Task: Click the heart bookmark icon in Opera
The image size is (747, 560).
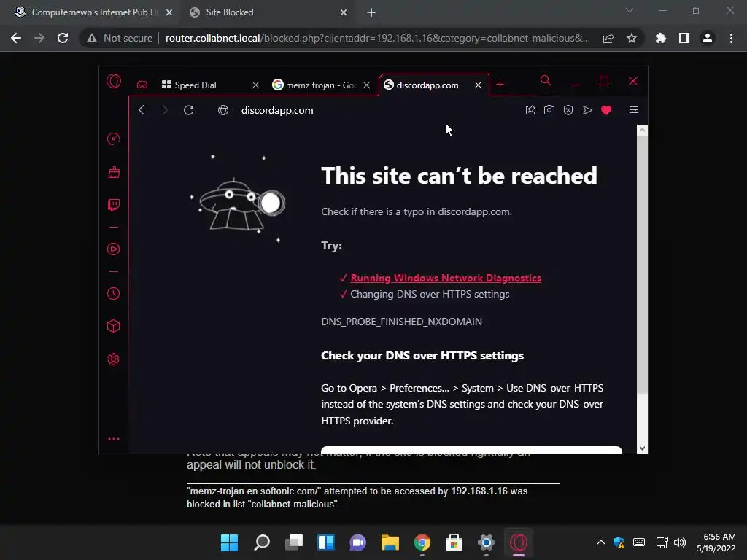Action: click(606, 111)
